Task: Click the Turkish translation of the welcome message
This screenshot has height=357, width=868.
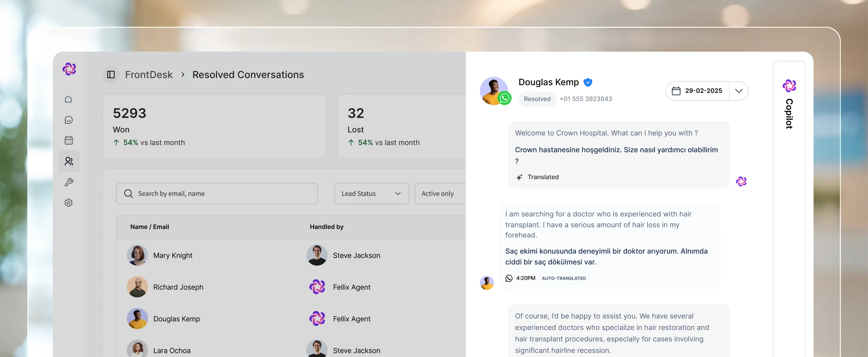Action: [x=616, y=155]
